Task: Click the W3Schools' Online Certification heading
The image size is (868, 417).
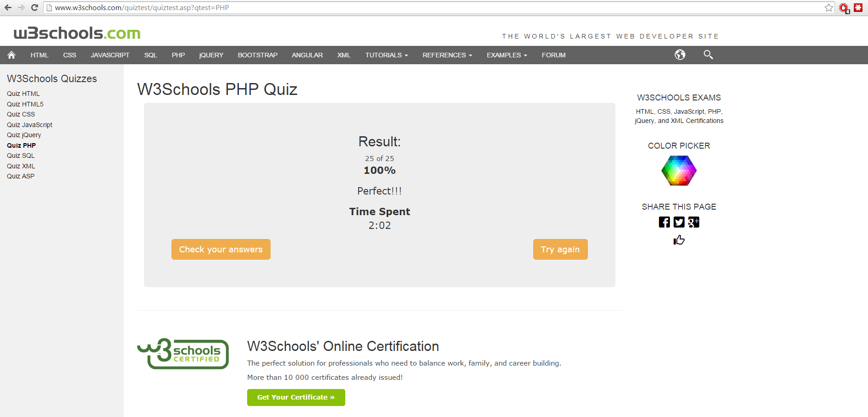Action: click(343, 346)
